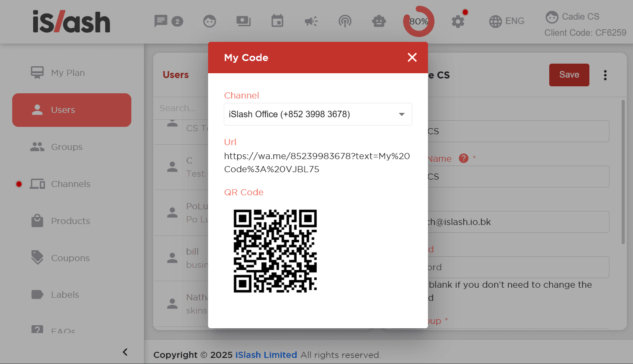Switch language from ENG
633x364 pixels.
tap(515, 21)
